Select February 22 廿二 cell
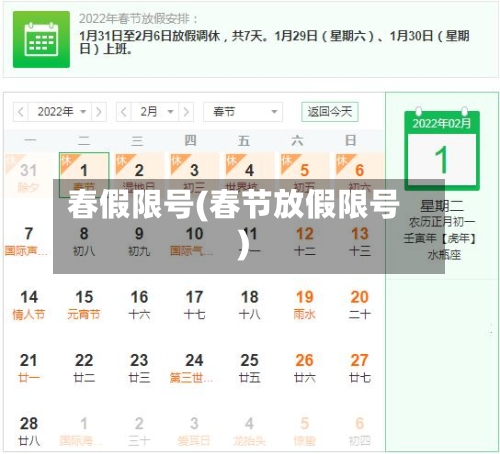 tap(84, 368)
